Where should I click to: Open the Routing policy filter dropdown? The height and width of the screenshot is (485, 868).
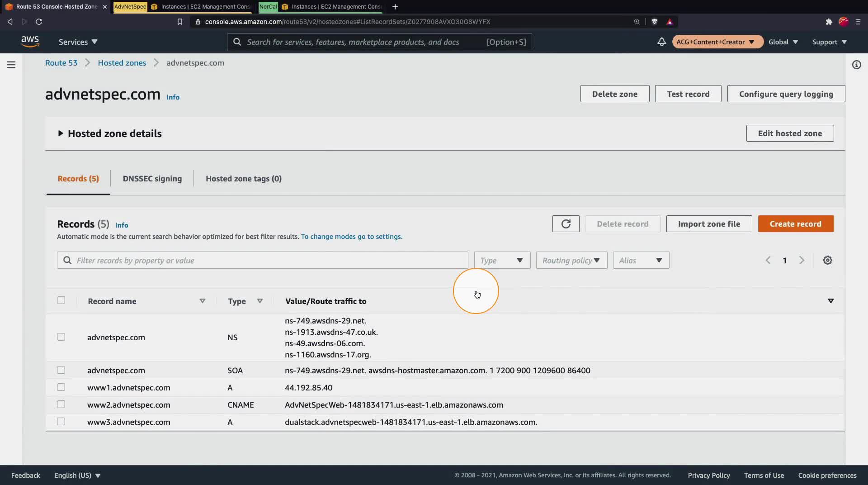click(571, 260)
